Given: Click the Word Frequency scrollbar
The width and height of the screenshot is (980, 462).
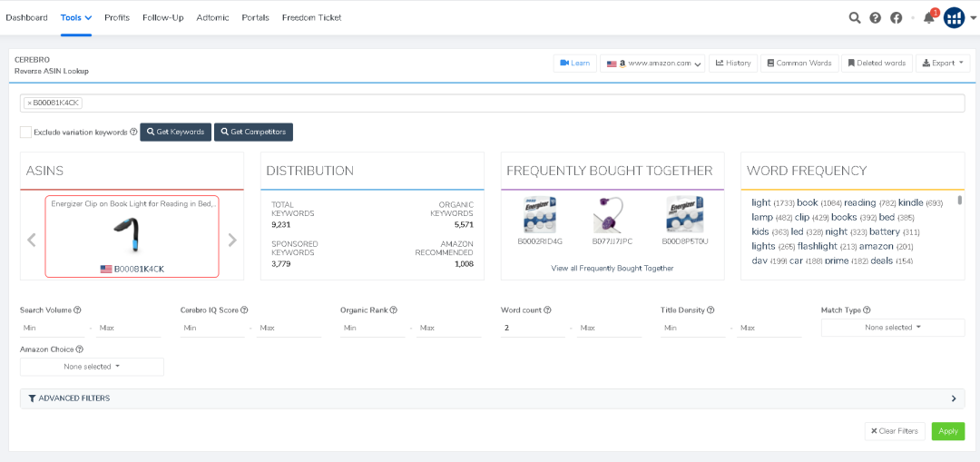Looking at the screenshot, I should pos(960,202).
